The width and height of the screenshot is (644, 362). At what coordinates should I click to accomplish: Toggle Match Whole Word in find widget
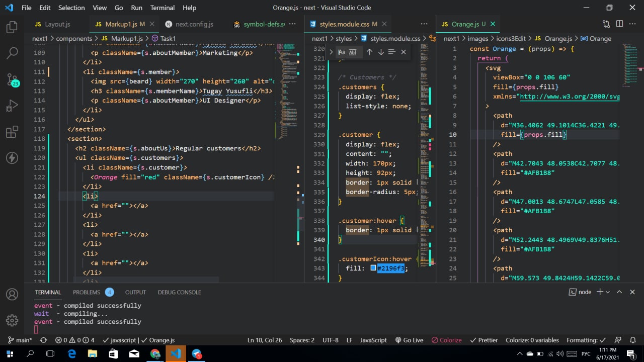click(x=353, y=52)
